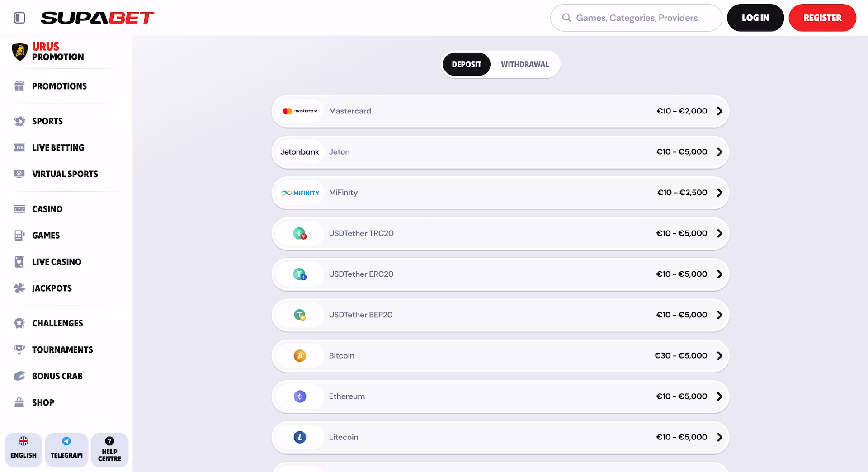Expand USDTether BEP20 option arrow
Viewport: 868px width, 472px height.
720,315
